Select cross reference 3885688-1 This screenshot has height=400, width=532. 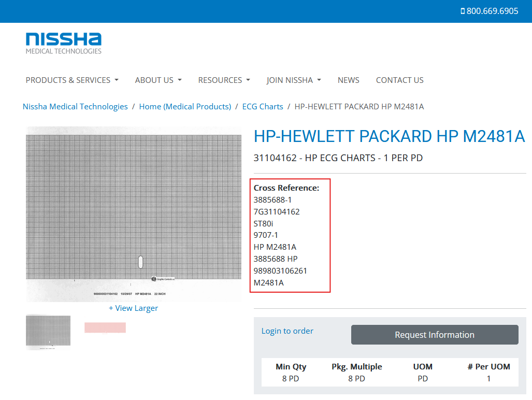[x=272, y=200]
